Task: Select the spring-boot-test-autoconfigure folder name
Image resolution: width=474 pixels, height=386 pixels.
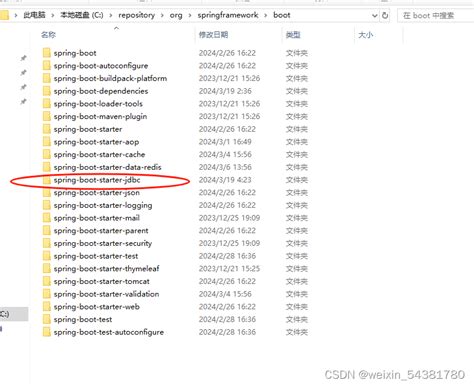Action: (x=109, y=332)
